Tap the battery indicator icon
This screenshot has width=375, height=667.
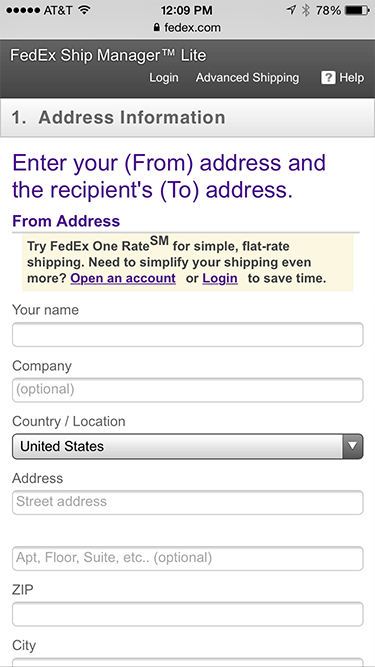357,10
